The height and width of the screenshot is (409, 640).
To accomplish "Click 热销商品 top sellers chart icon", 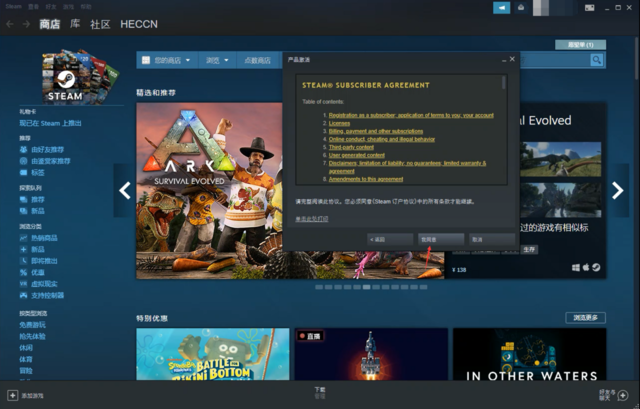I will pyautogui.click(x=24, y=238).
